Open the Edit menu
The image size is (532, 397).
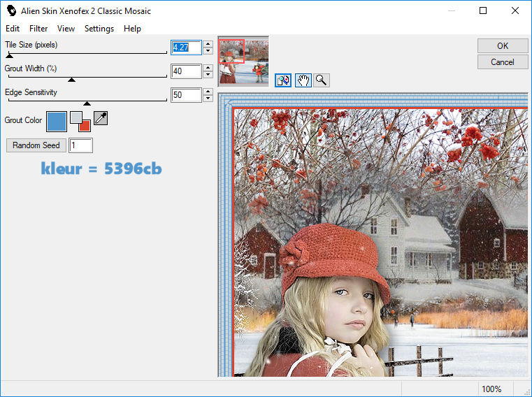[x=13, y=29]
